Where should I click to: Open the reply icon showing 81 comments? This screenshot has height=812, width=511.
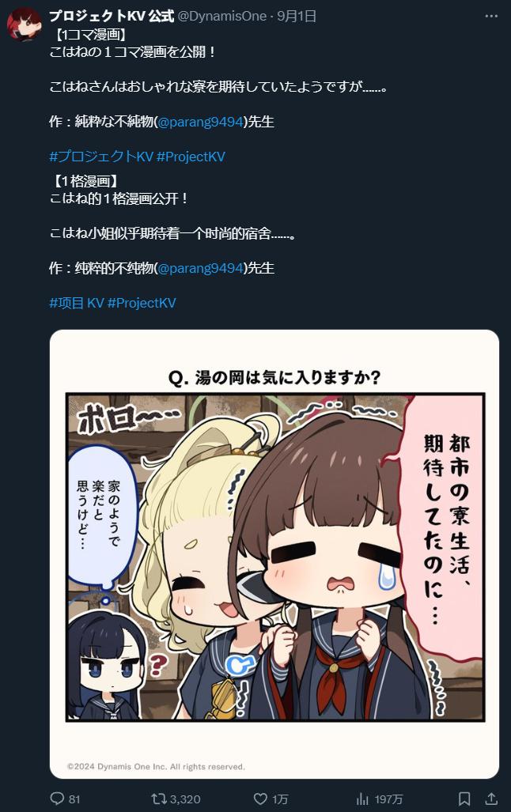pos(57,798)
